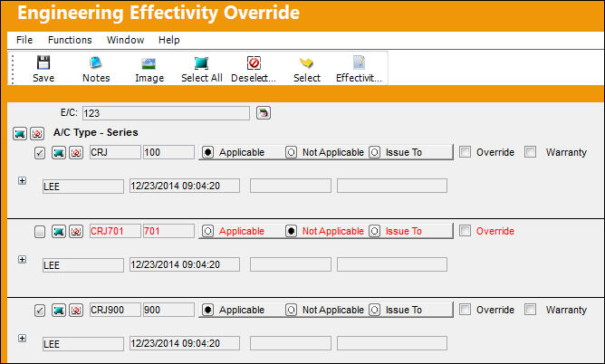Open the Help menu
Screen dimensions: 605x364
point(169,40)
